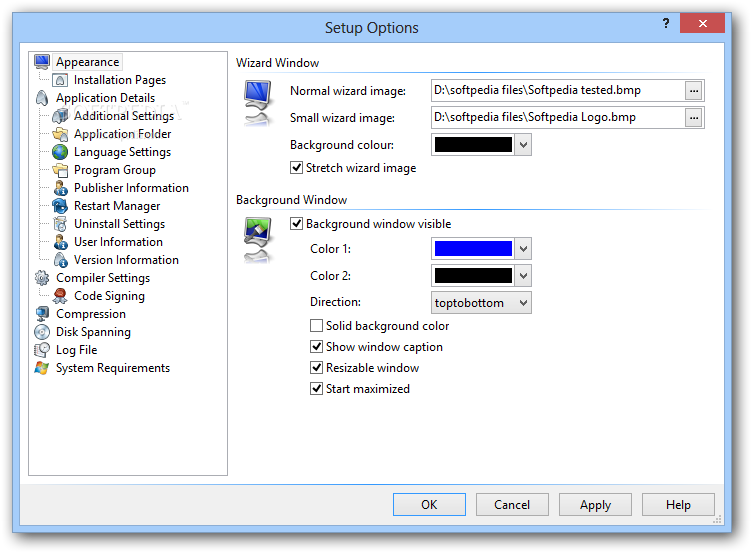
Task: Select Application Details tree entry
Action: [106, 98]
